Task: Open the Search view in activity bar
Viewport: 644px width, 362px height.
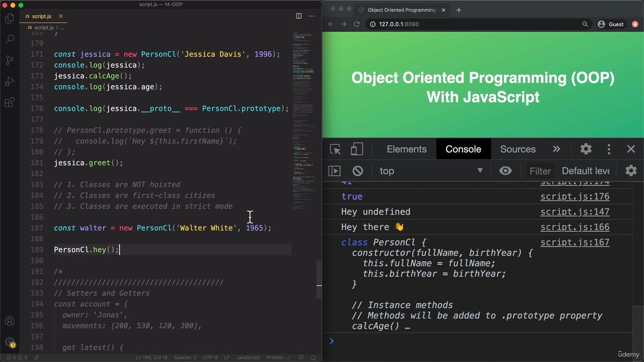Action: tap(9, 39)
